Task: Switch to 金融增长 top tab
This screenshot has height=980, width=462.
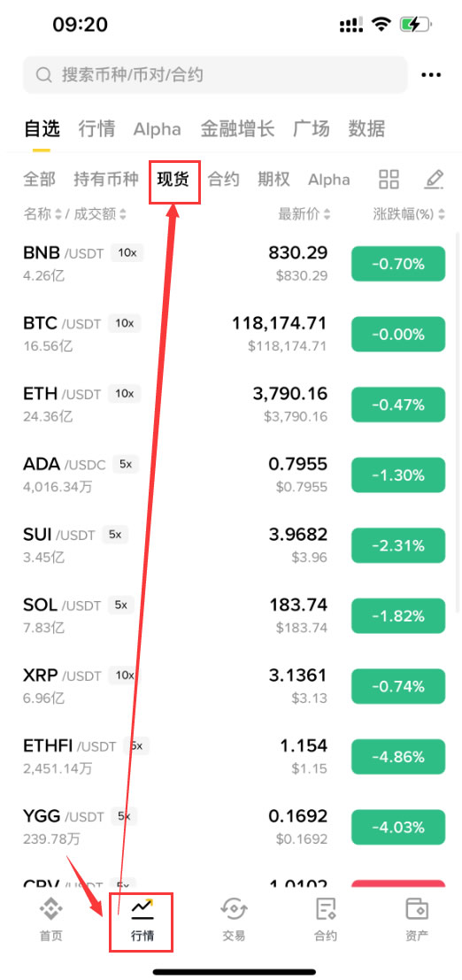Action: tap(237, 129)
